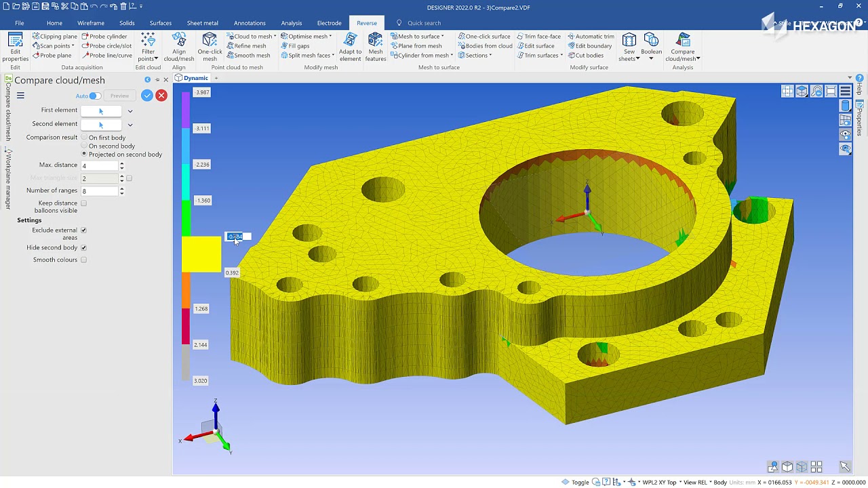Open the Boolean command
The height and width of the screenshot is (488, 868).
651,47
